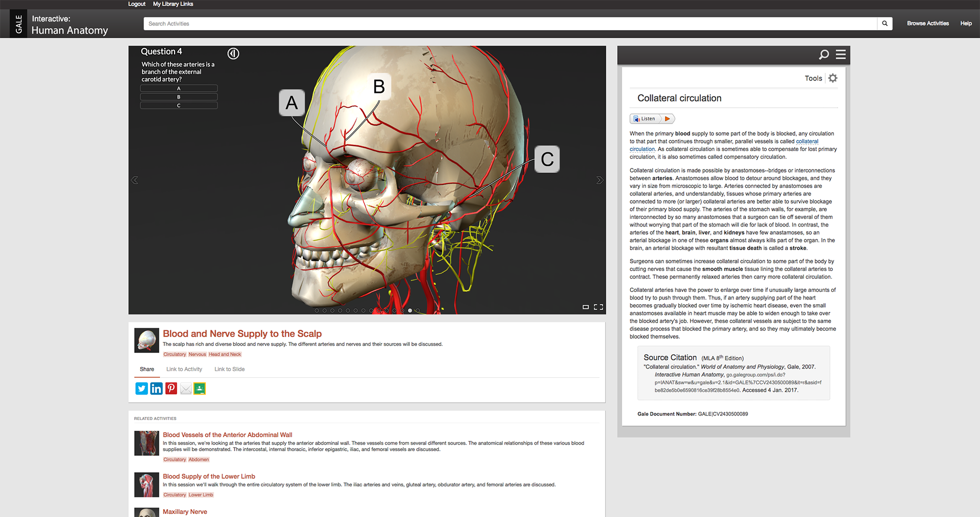Screen dimensions: 980x517
Task: Click the Collateral circulation heading
Action: [679, 98]
